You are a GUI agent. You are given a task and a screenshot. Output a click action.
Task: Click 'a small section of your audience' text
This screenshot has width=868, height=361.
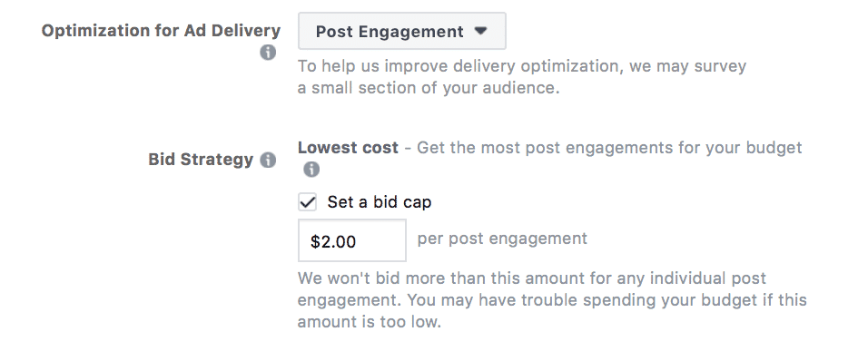point(429,88)
